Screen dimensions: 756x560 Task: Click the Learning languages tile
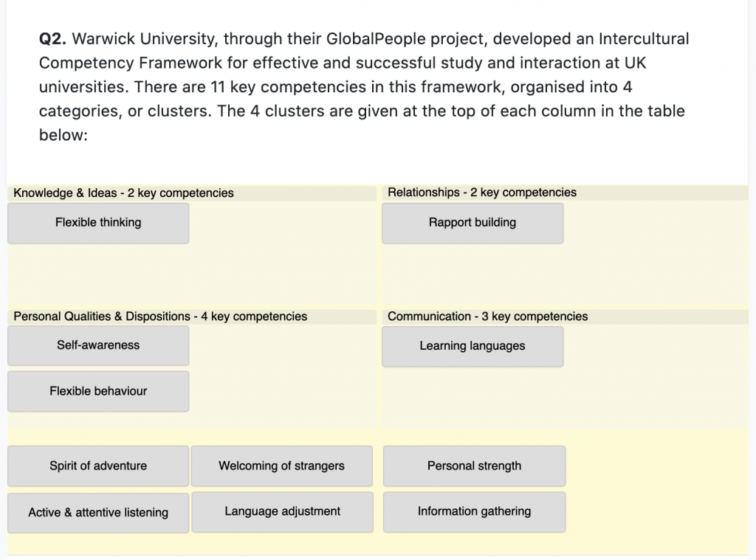point(472,346)
